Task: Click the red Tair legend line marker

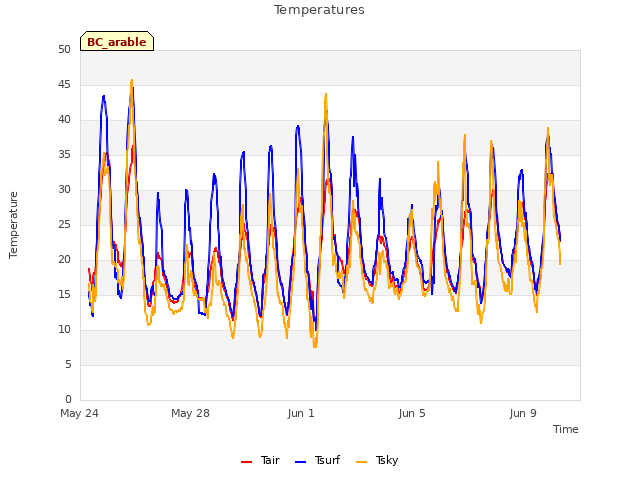Action: tap(247, 462)
